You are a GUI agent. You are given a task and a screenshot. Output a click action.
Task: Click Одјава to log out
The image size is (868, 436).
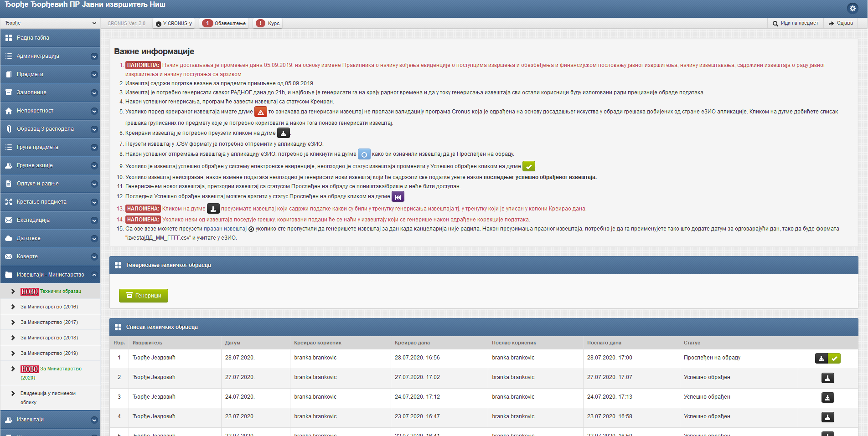pyautogui.click(x=841, y=23)
